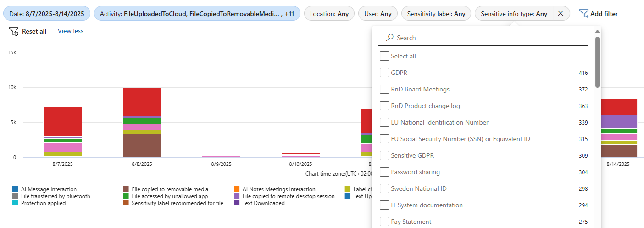
Task: Click the View less link
Action: point(70,31)
